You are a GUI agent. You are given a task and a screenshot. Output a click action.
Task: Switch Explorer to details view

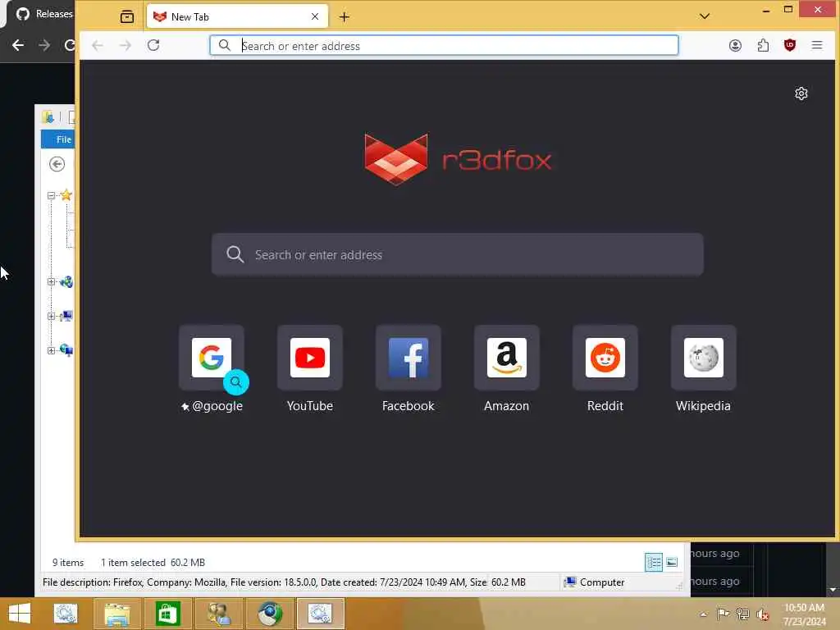pyautogui.click(x=654, y=562)
